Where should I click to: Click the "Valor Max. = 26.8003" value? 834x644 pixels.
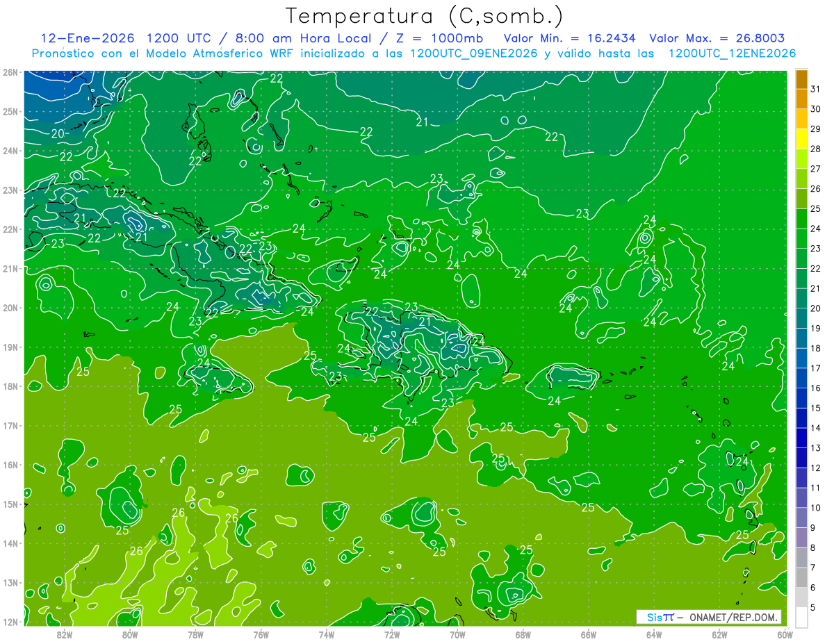point(717,38)
